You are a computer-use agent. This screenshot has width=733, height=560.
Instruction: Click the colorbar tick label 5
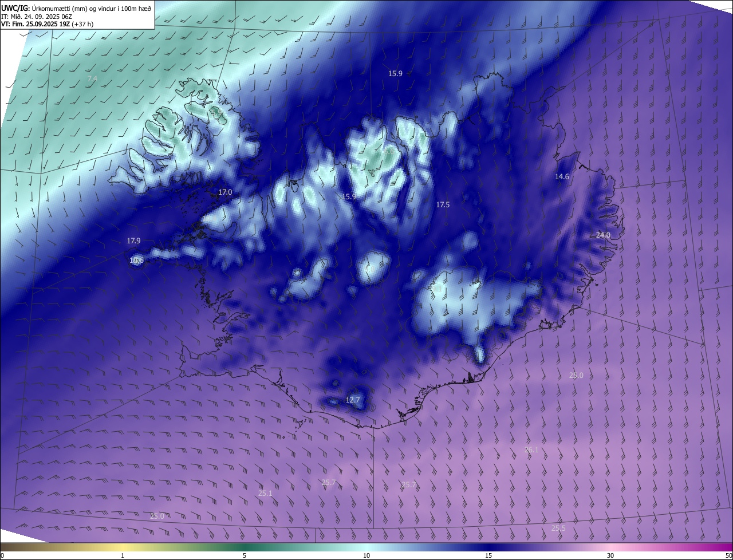point(245,556)
